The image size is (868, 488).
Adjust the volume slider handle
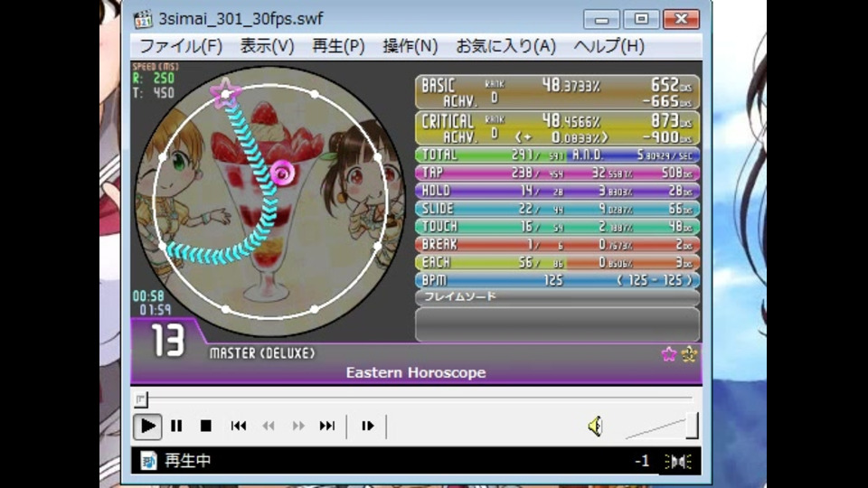point(692,426)
